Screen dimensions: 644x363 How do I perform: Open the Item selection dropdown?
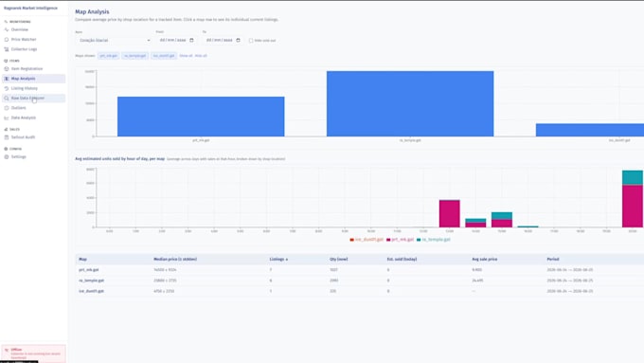(114, 41)
